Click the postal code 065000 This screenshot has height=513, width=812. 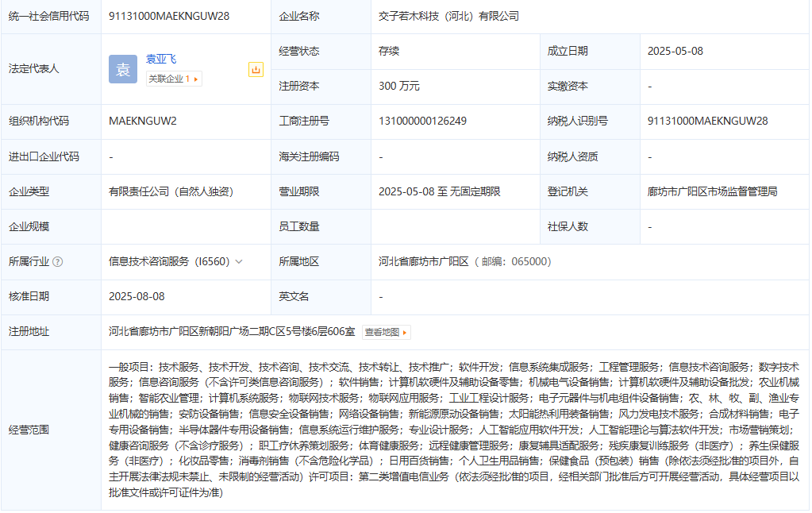pos(529,261)
